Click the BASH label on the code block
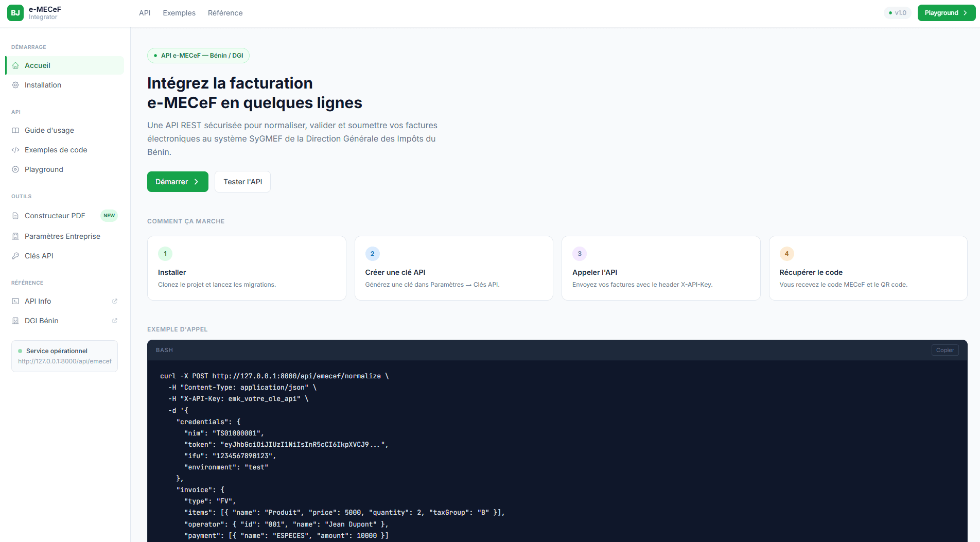 [x=164, y=350]
